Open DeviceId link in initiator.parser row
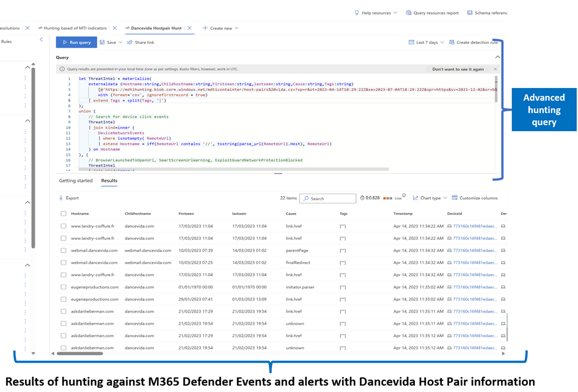 (475, 287)
